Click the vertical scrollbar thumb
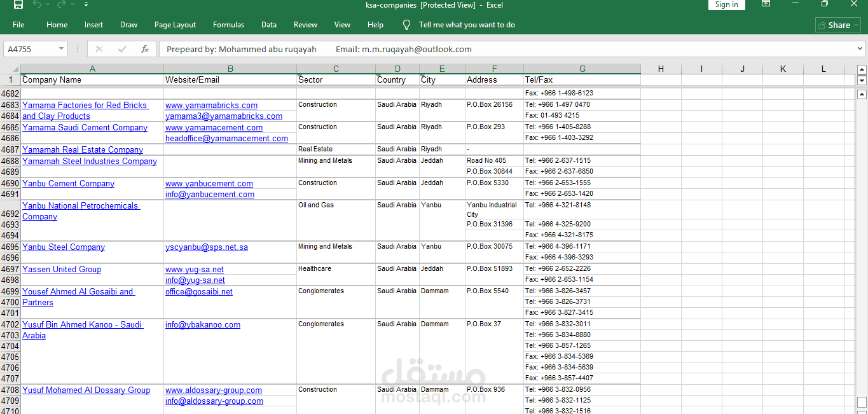Screen dimensions: 868x414 point(862,402)
